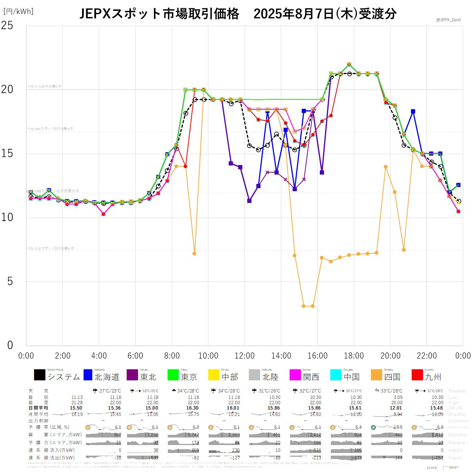
Task: Click the black システム legend swatch
Action: click(x=39, y=375)
